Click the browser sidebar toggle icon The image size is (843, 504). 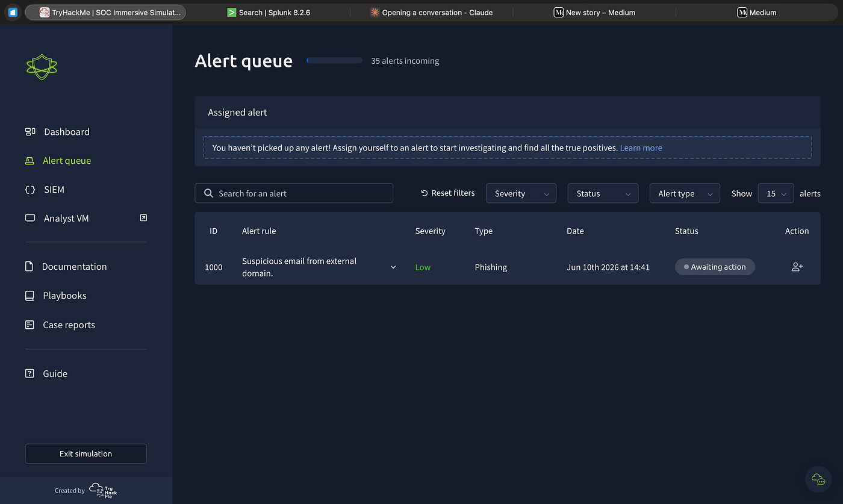(13, 12)
